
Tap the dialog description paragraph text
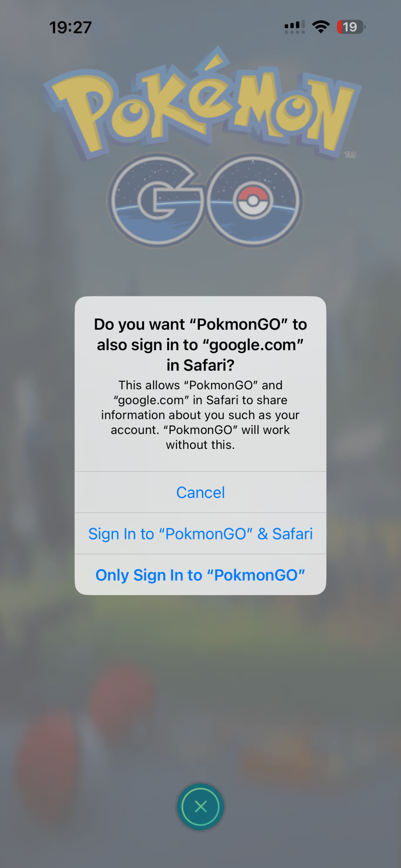pos(200,415)
